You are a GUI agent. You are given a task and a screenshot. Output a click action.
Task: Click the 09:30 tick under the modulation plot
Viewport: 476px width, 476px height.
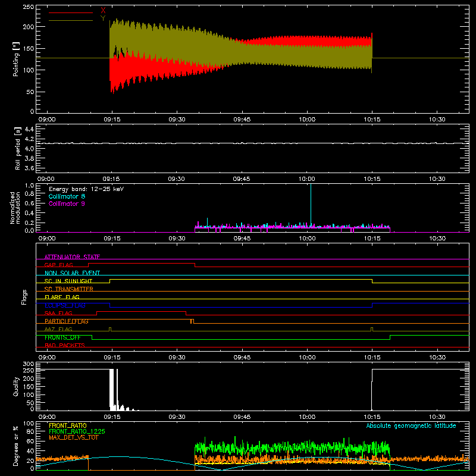pyautogui.click(x=177, y=239)
